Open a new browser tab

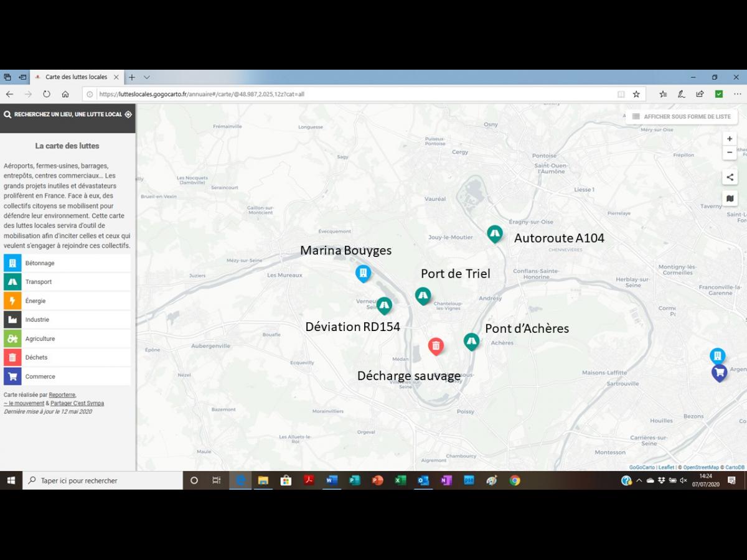(131, 77)
